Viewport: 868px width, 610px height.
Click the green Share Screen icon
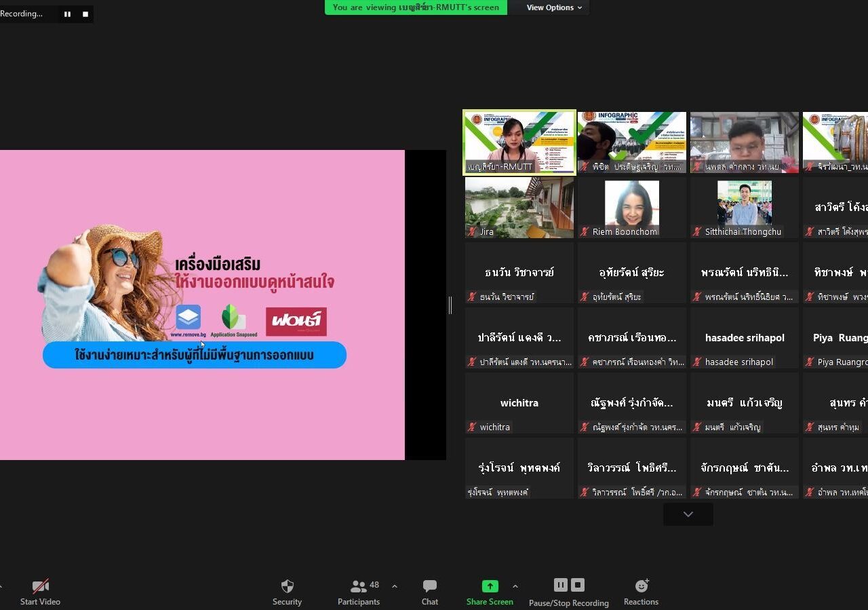(490, 586)
